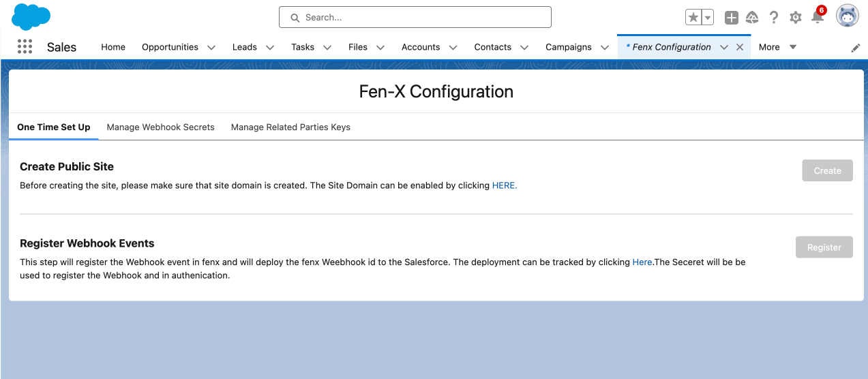The height and width of the screenshot is (379, 868).
Task: Expand the Fenx Configuration tab chevron
Action: coord(724,48)
